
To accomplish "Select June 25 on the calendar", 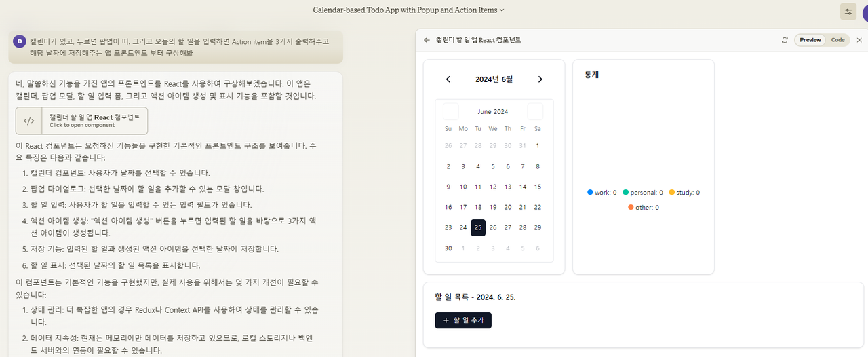I will click(478, 227).
